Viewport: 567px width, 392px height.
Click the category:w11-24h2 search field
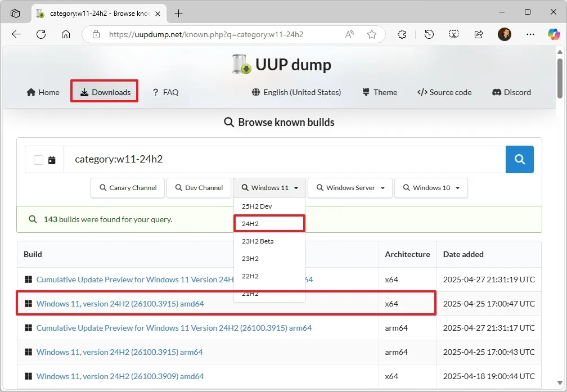[x=284, y=159]
